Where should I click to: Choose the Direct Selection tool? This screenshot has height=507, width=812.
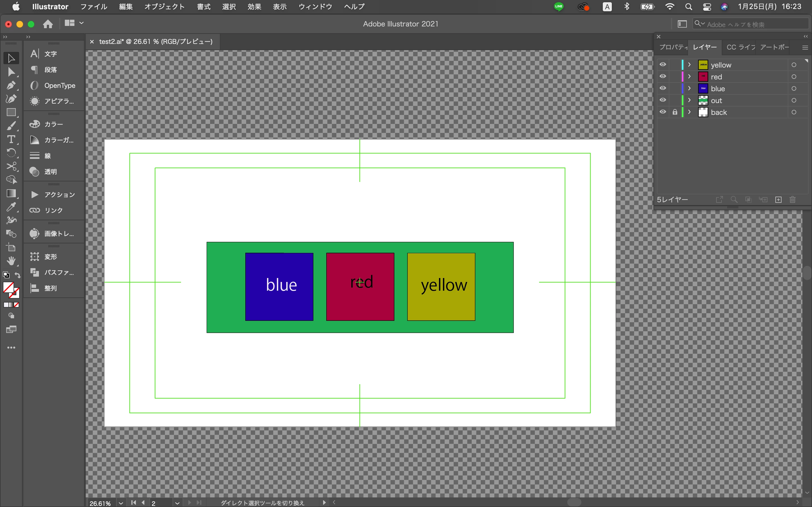(11, 72)
